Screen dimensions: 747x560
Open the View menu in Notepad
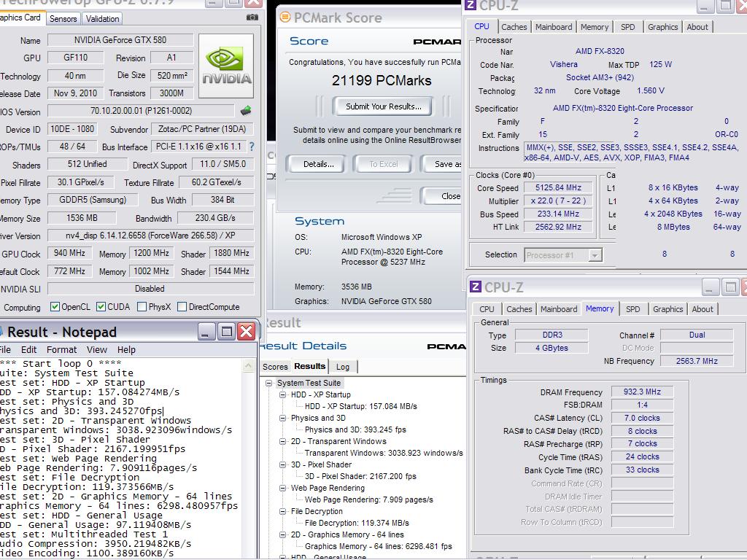pos(97,349)
